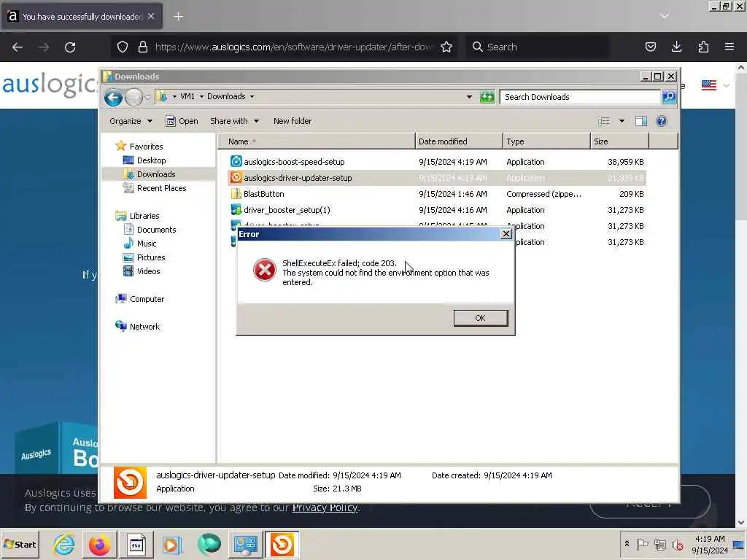
Task: Expand the view options dropdown arrow
Action: coord(622,122)
